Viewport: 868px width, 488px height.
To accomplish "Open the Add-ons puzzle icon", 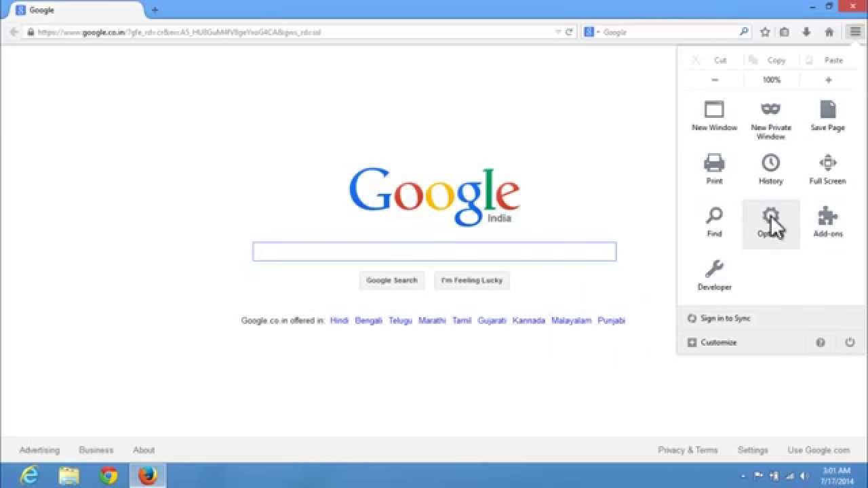I will 827,216.
